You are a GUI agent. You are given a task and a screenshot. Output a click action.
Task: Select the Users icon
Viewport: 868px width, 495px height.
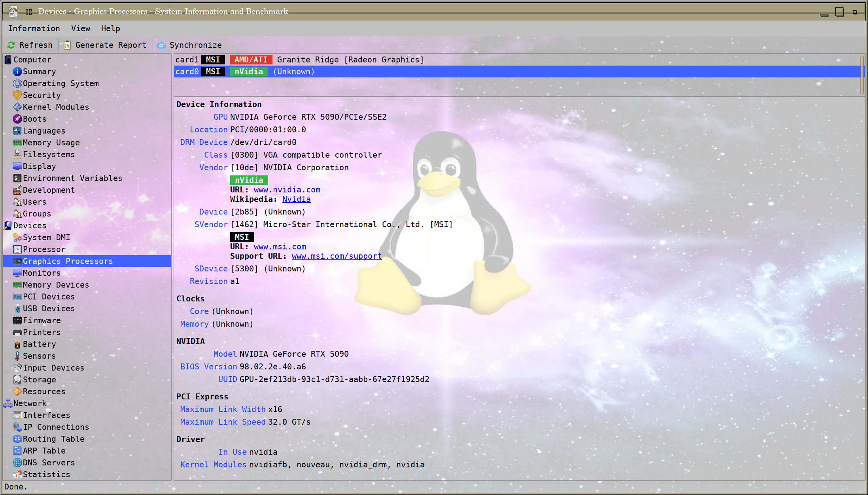[17, 202]
